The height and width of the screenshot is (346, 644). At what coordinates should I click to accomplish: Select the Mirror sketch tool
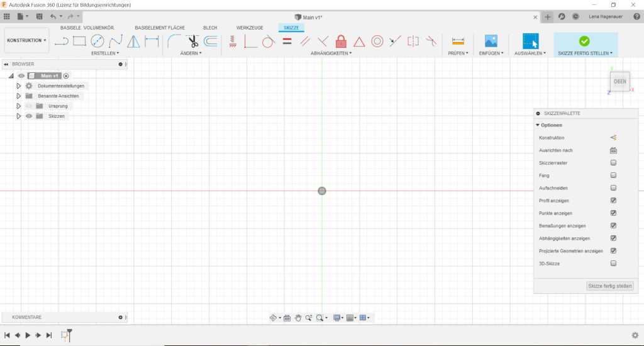pos(133,41)
